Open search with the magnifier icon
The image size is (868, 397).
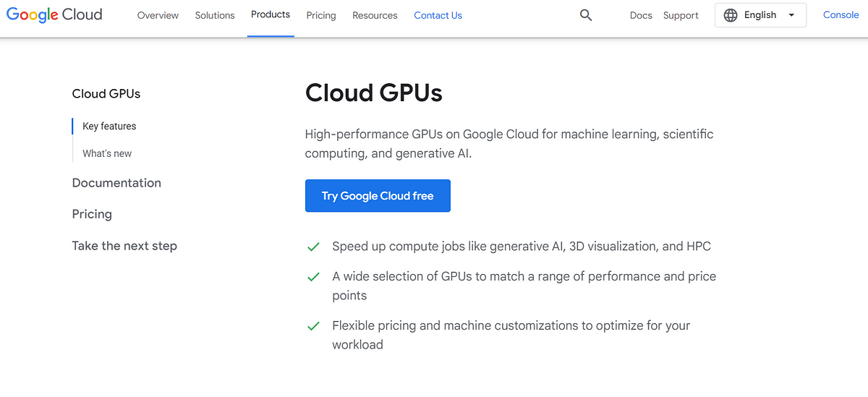coord(586,15)
